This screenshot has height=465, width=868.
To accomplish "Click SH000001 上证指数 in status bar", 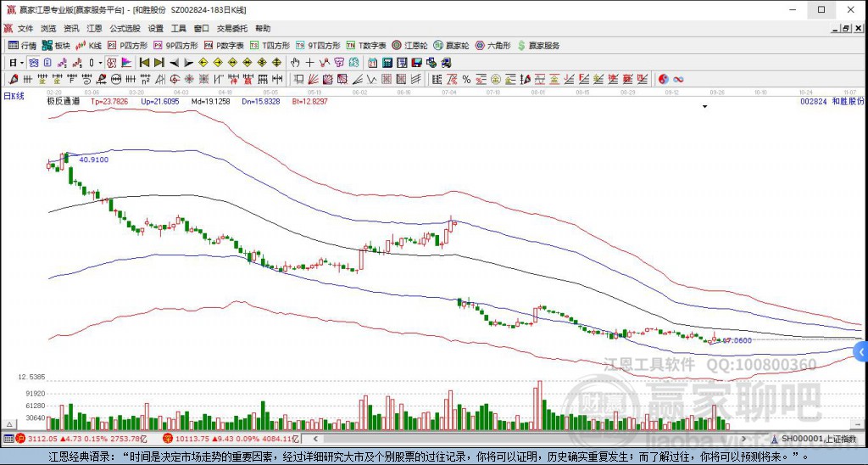I will 819,439.
